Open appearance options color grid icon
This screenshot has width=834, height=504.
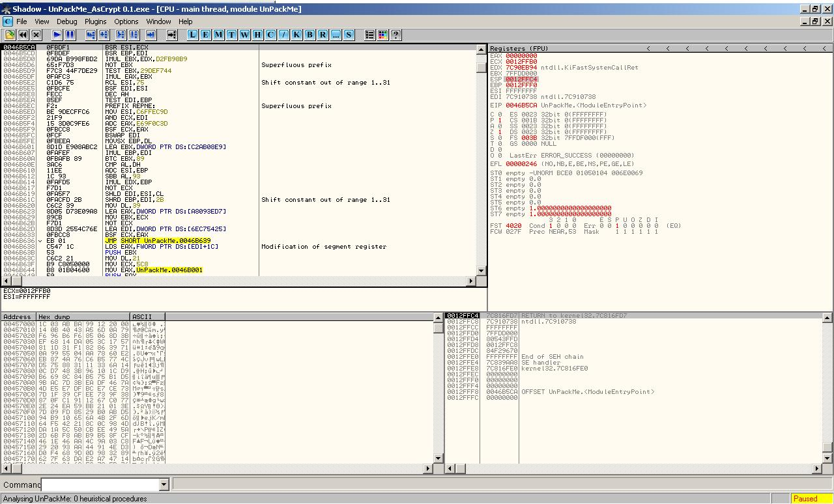click(382, 35)
